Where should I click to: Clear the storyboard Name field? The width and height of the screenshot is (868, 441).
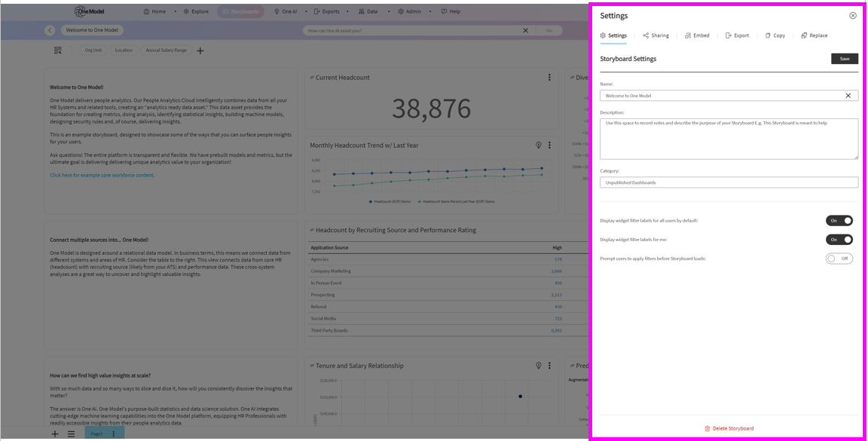[x=848, y=96]
